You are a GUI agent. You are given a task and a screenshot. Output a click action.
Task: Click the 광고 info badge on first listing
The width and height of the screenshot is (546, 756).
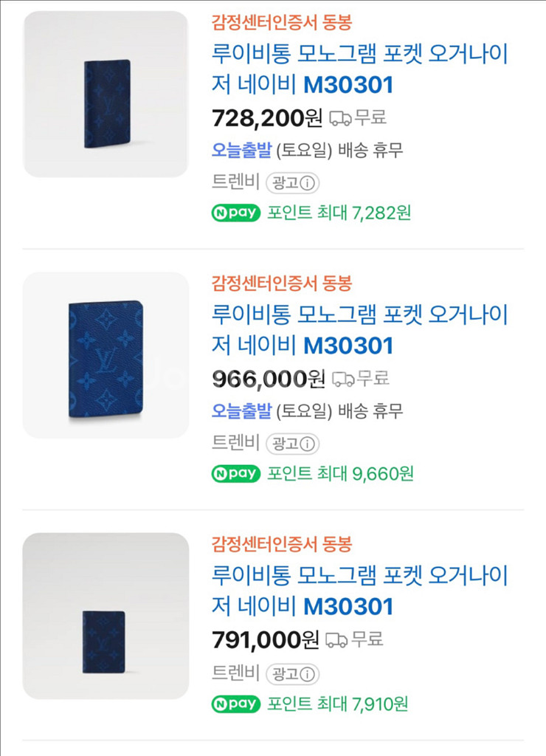click(292, 182)
